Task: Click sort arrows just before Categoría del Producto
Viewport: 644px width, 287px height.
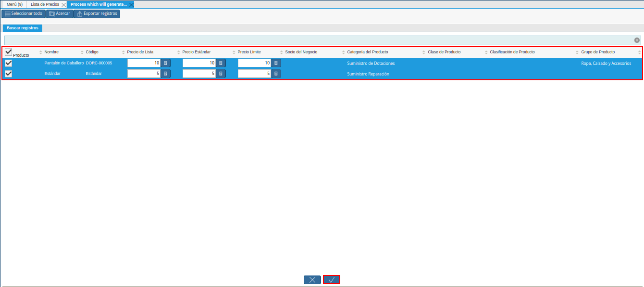Action: click(343, 52)
